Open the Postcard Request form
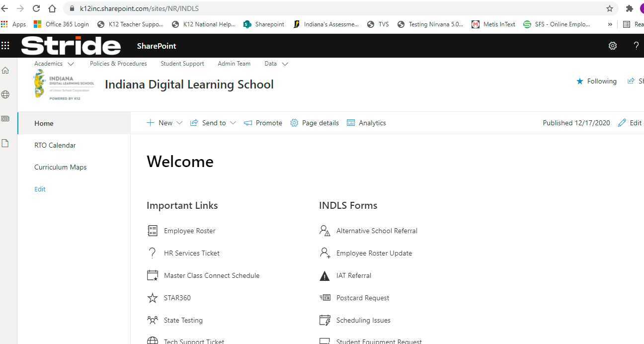The width and height of the screenshot is (644, 344). click(363, 298)
